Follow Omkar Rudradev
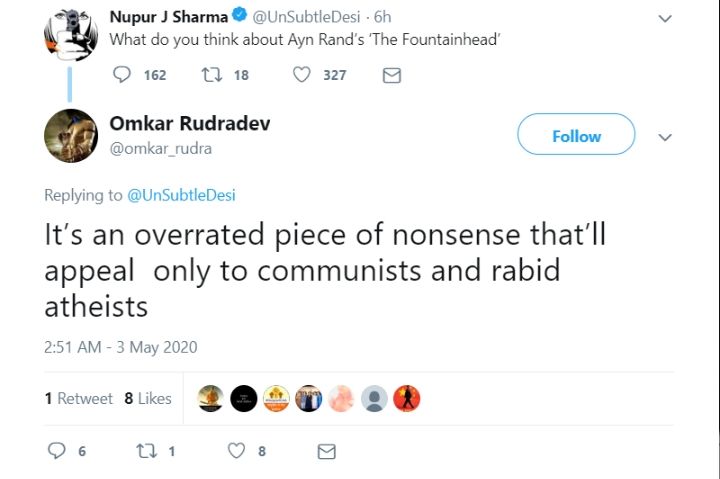 pos(576,136)
